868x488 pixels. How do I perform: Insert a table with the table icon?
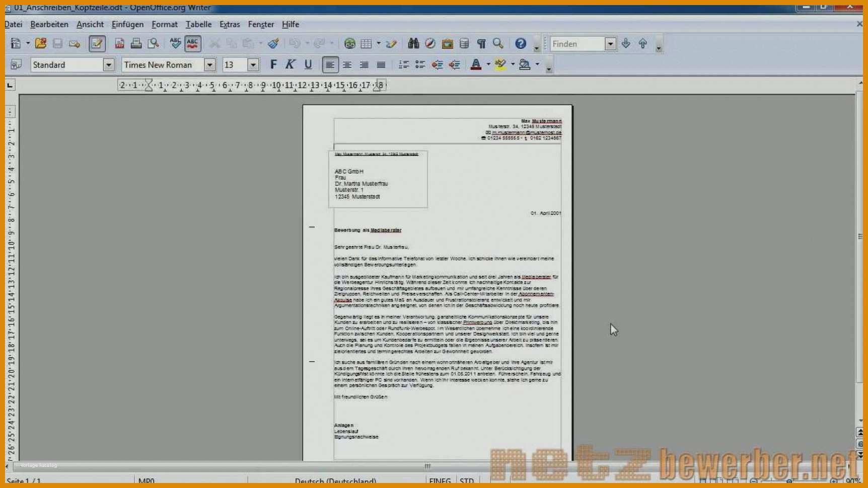[367, 44]
